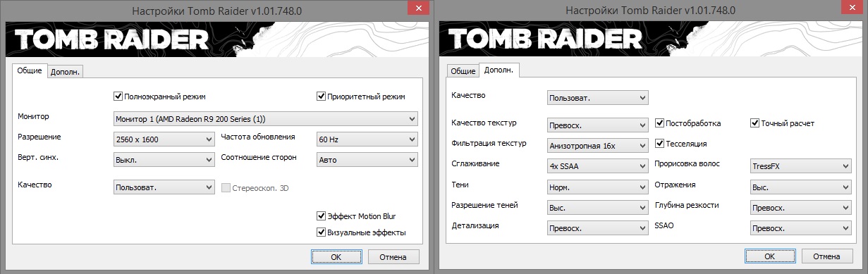Expand the SSAO dropdown
The width and height of the screenshot is (868, 274).
(801, 228)
